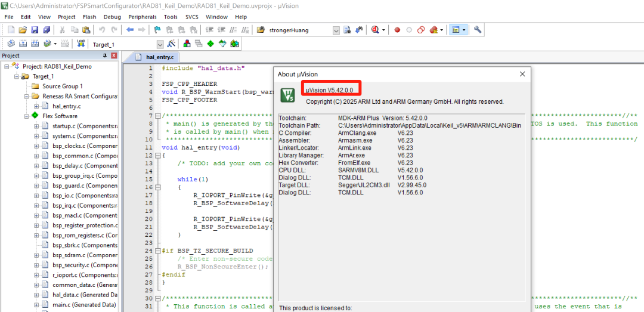644x312 pixels.
Task: Indent selected lines using toolbar icon
Action: point(209,30)
